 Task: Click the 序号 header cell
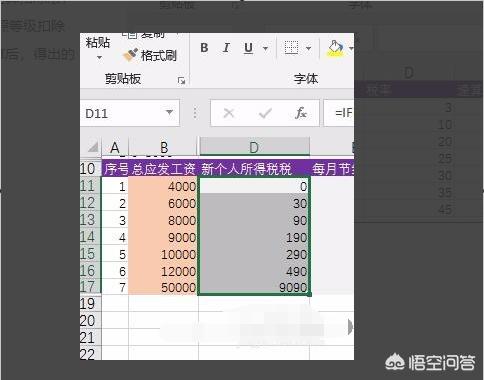tap(115, 169)
